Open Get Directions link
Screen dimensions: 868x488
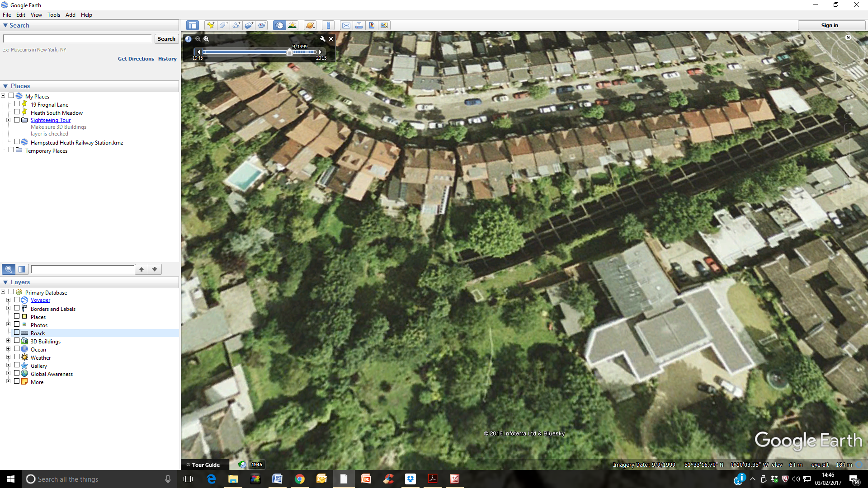136,59
